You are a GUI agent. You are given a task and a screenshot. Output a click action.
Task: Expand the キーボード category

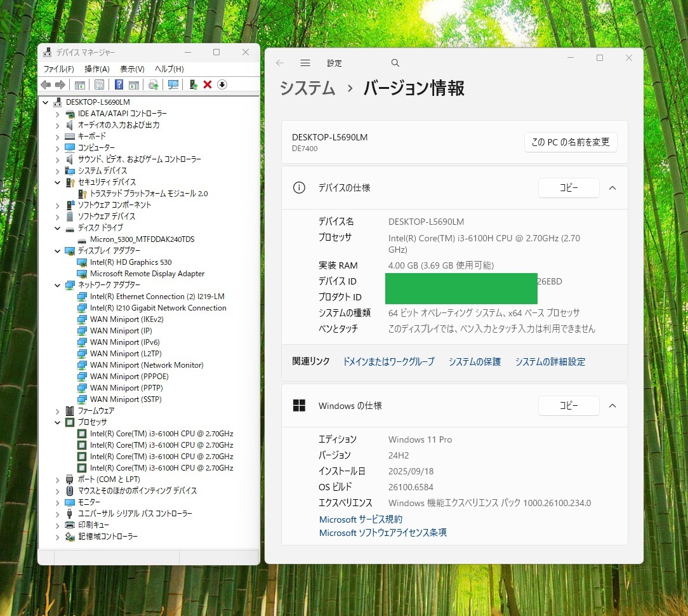coord(58,137)
